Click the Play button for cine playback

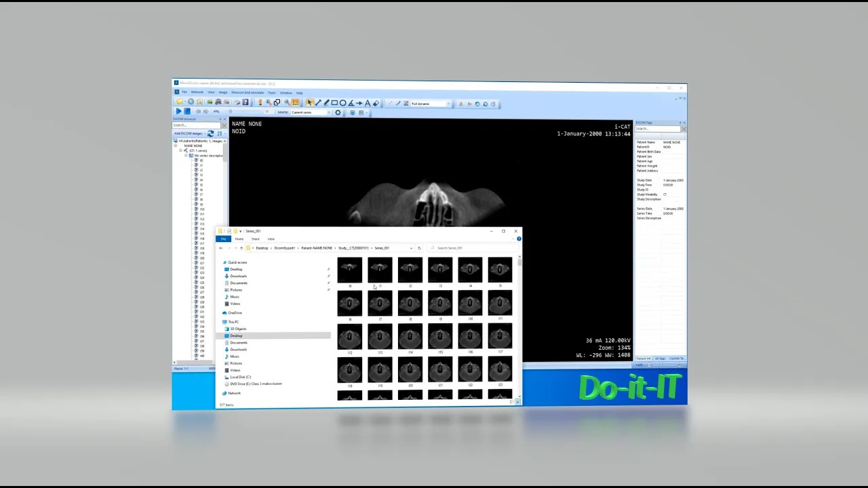pos(179,111)
